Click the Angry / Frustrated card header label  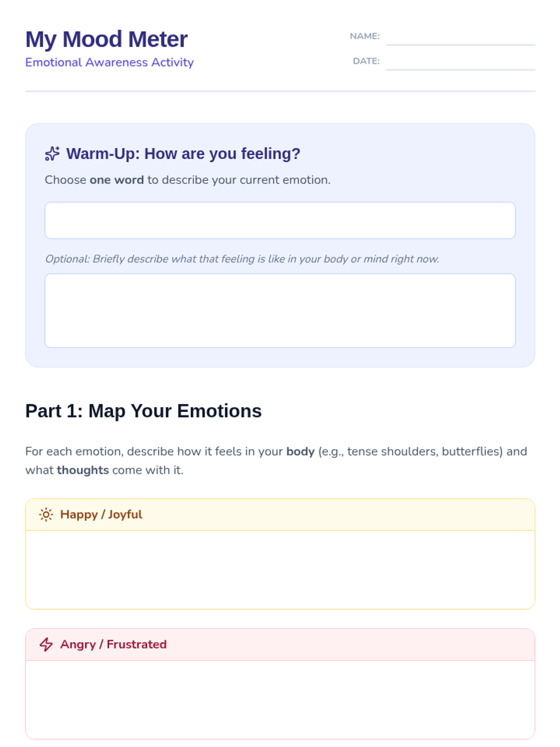coord(113,644)
